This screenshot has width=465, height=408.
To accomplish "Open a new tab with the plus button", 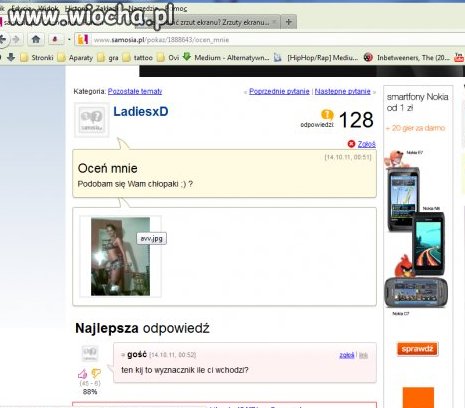I will tap(289, 22).
